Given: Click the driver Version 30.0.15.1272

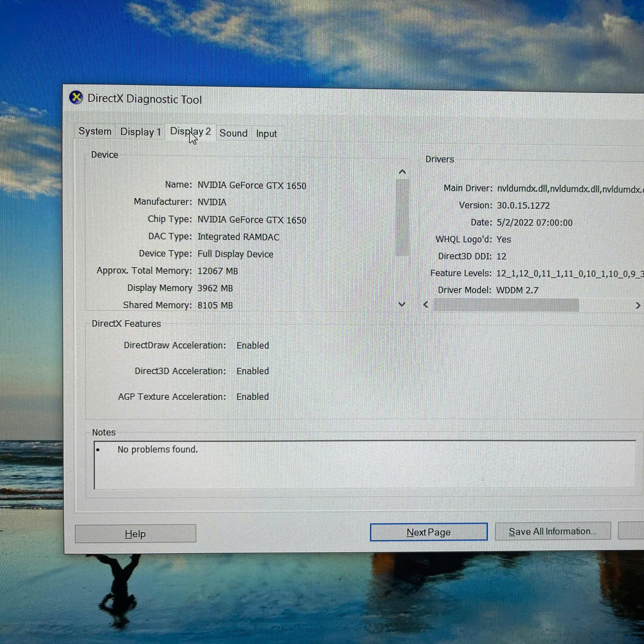Looking at the screenshot, I should click(x=523, y=206).
